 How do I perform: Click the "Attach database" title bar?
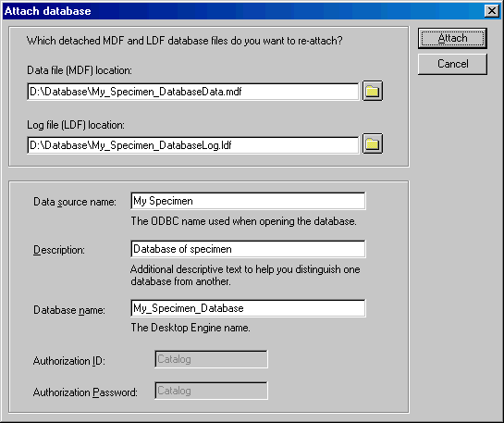pyautogui.click(x=242, y=11)
